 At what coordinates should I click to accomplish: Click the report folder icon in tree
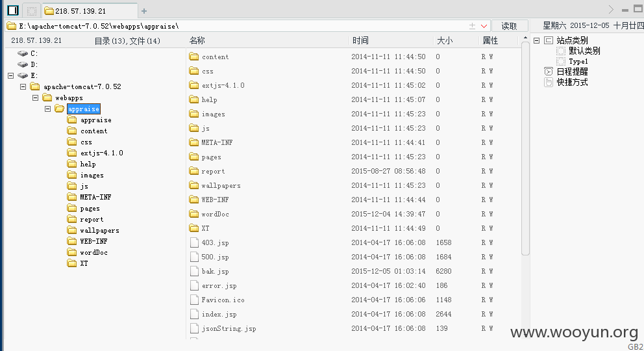[x=72, y=219]
